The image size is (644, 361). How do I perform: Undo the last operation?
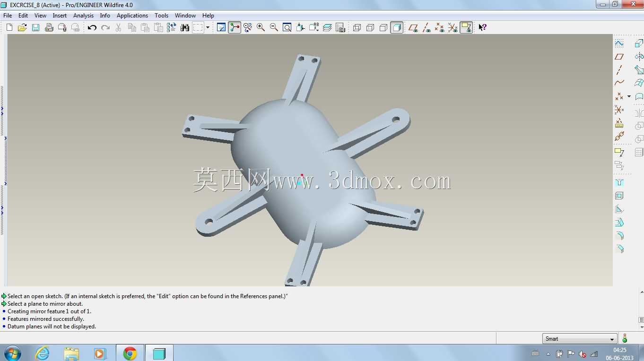92,27
